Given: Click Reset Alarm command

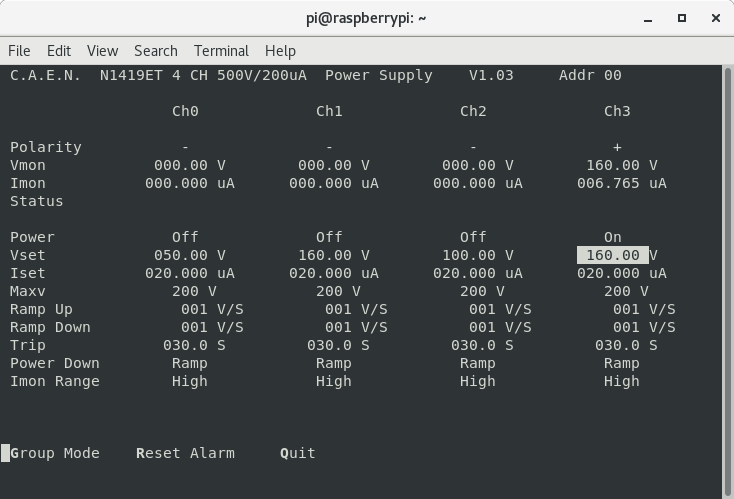Looking at the screenshot, I should tap(185, 453).
